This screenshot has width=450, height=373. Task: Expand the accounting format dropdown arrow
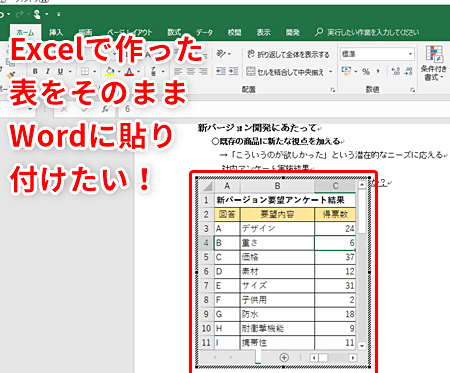point(356,71)
